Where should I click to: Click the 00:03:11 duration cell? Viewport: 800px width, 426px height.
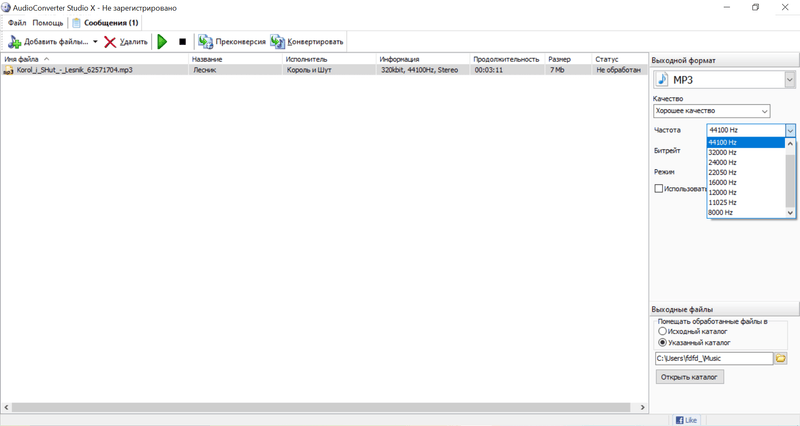tap(488, 70)
